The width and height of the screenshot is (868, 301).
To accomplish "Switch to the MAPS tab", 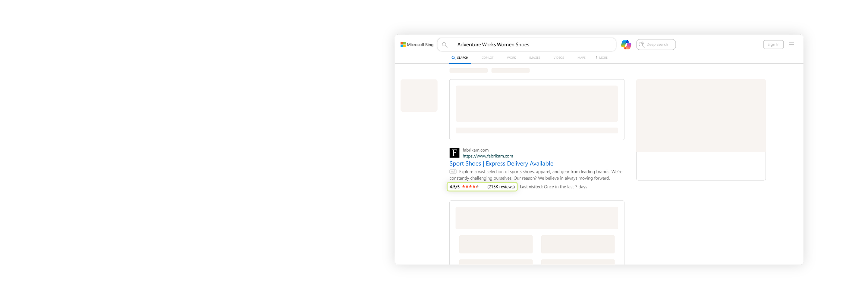I will coord(581,58).
